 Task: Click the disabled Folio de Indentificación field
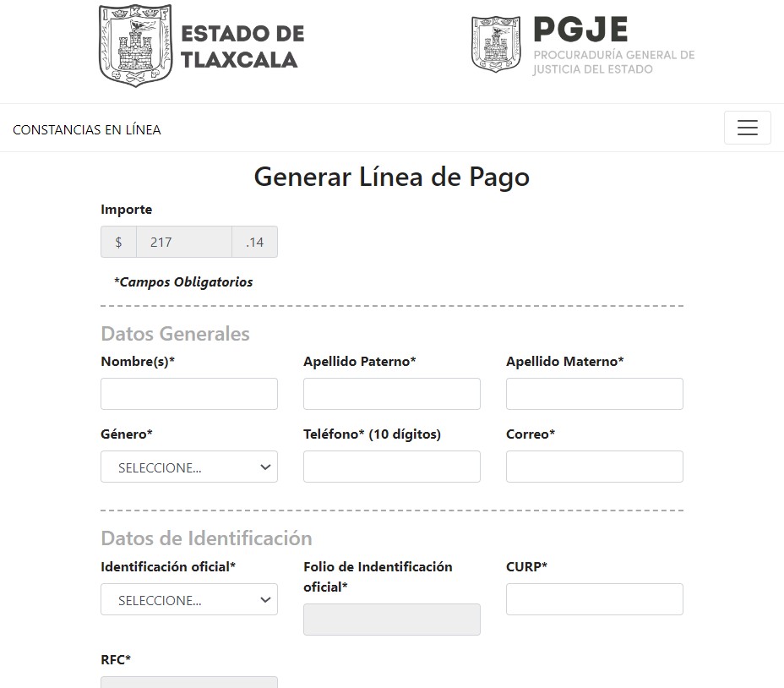(391, 620)
